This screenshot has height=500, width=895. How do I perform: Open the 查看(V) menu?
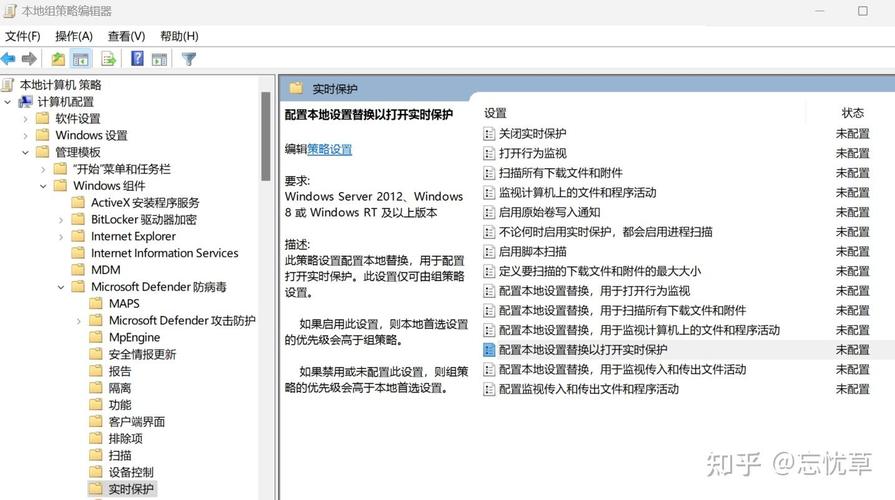click(x=126, y=36)
